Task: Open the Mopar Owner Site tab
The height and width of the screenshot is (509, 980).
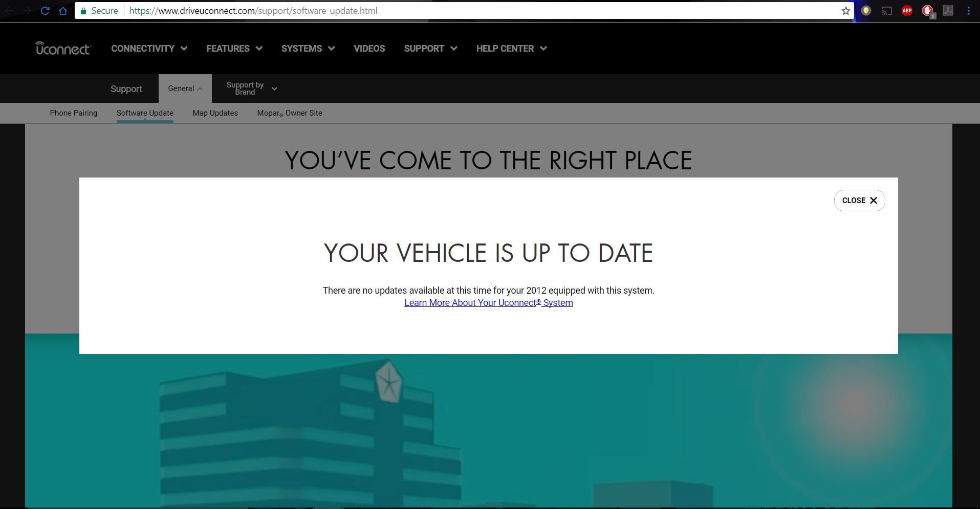Action: point(289,113)
